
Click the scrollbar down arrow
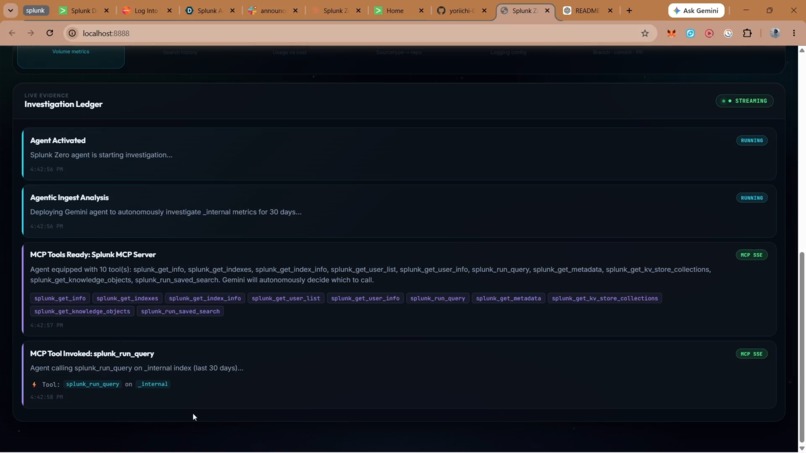[801, 448]
